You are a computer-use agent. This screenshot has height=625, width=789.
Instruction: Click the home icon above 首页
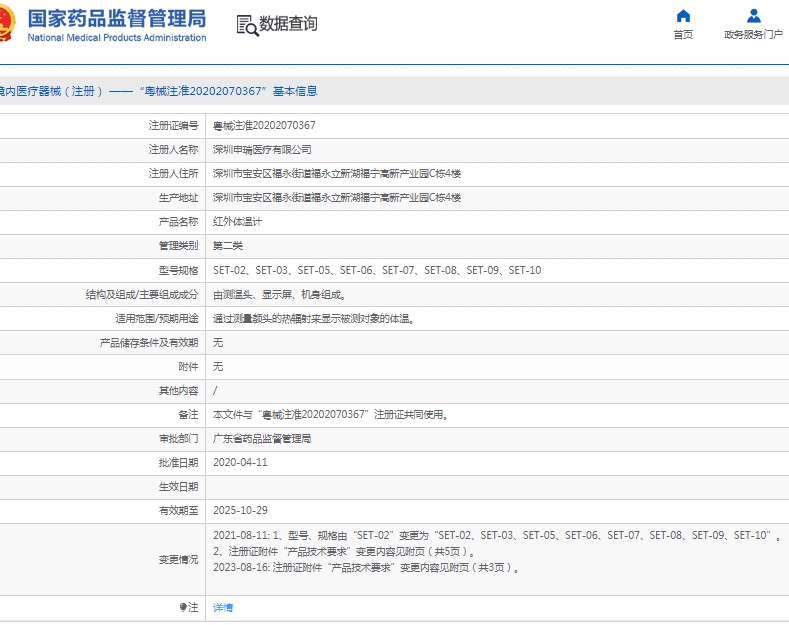point(683,16)
